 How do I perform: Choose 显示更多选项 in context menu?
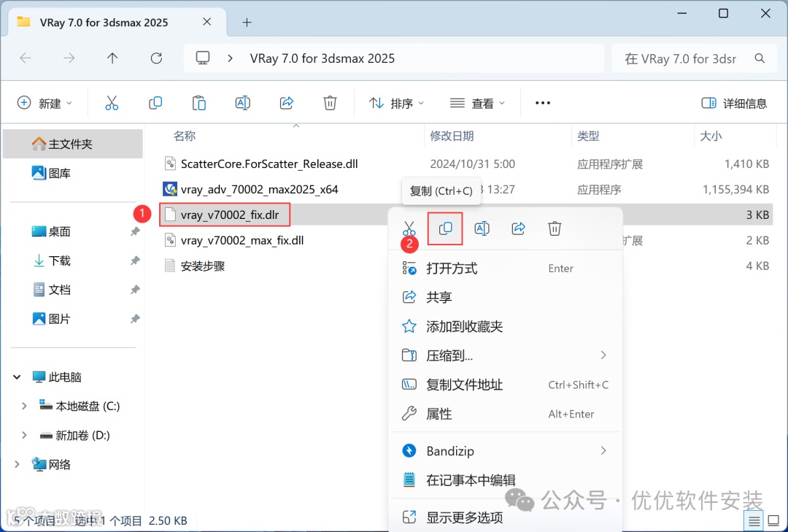pyautogui.click(x=506, y=517)
